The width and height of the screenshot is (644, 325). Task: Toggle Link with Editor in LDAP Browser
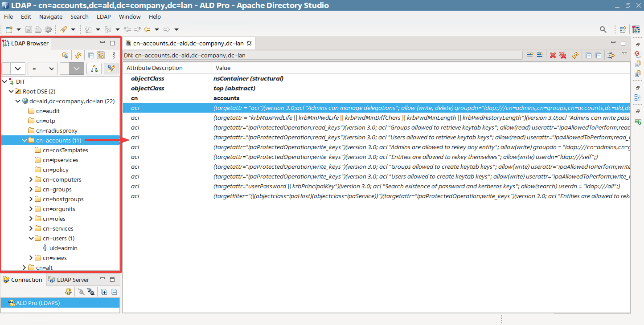tap(101, 55)
